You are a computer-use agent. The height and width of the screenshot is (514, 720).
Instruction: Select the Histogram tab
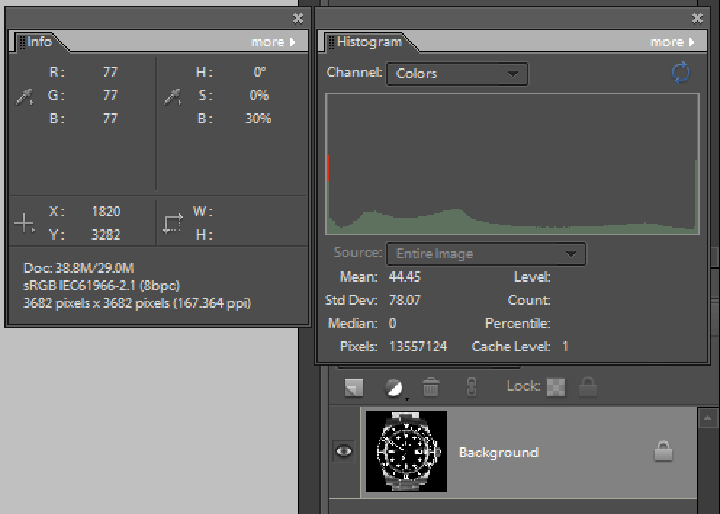369,42
